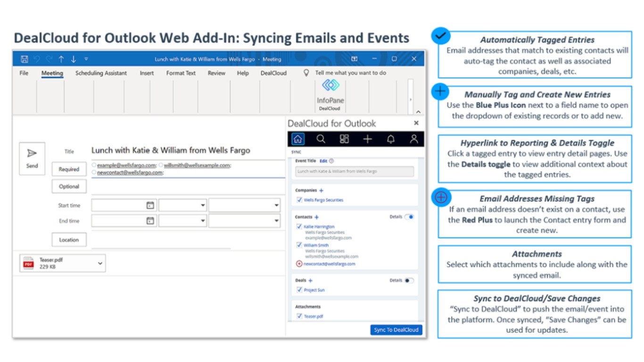Open Ribbon Display Options icon in title bar
Image resolution: width=644 pixels, height=362 pixels.
point(355,59)
